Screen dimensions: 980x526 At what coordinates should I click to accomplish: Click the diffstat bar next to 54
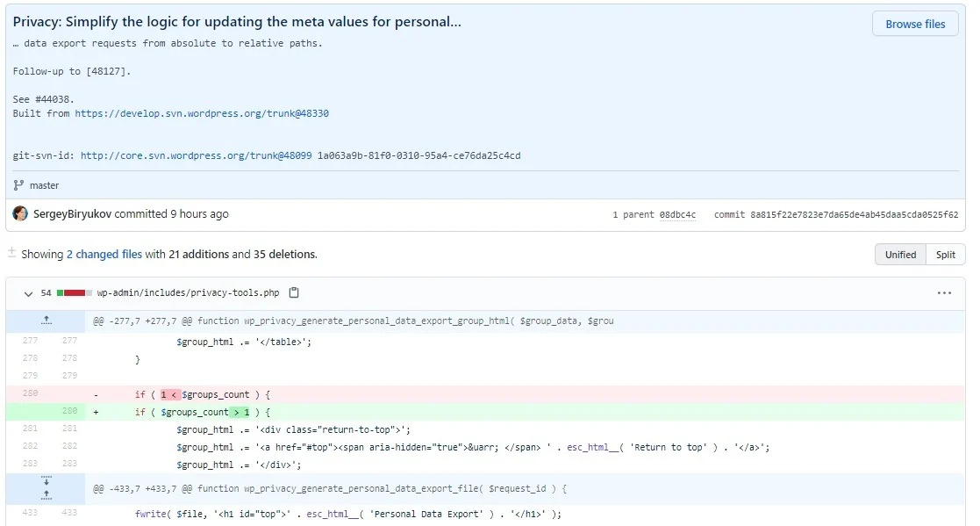point(75,292)
